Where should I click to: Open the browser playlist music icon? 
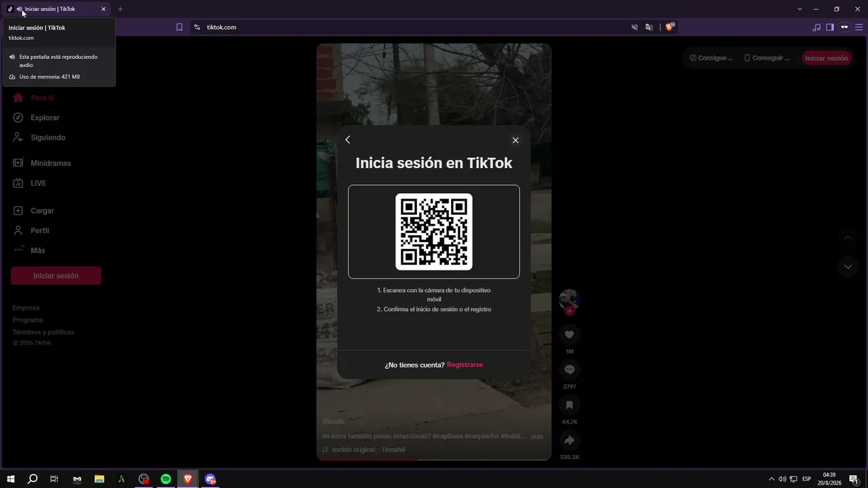tap(816, 27)
